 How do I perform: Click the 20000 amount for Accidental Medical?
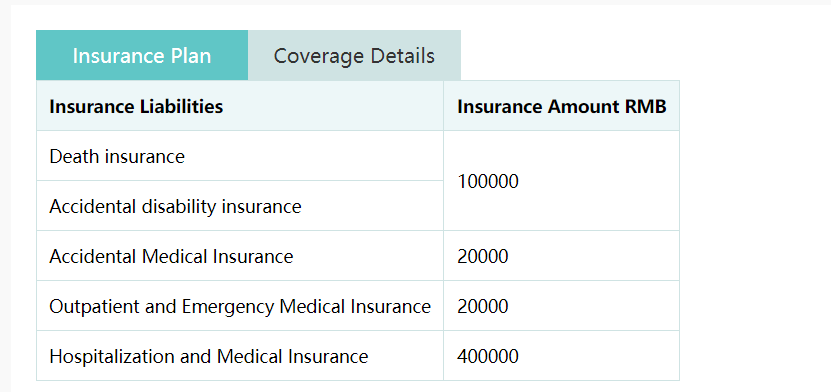point(561,256)
